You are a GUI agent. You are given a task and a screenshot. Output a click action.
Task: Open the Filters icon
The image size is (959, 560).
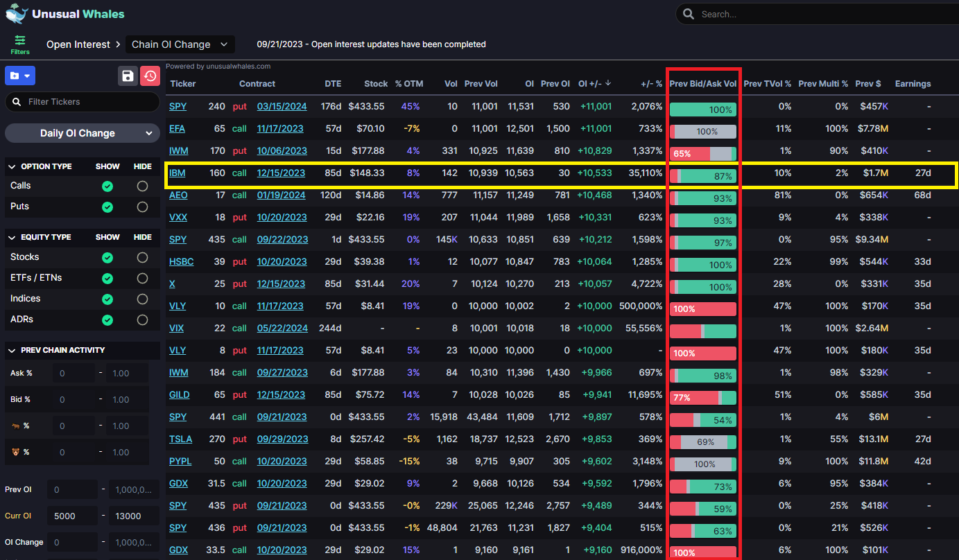20,44
